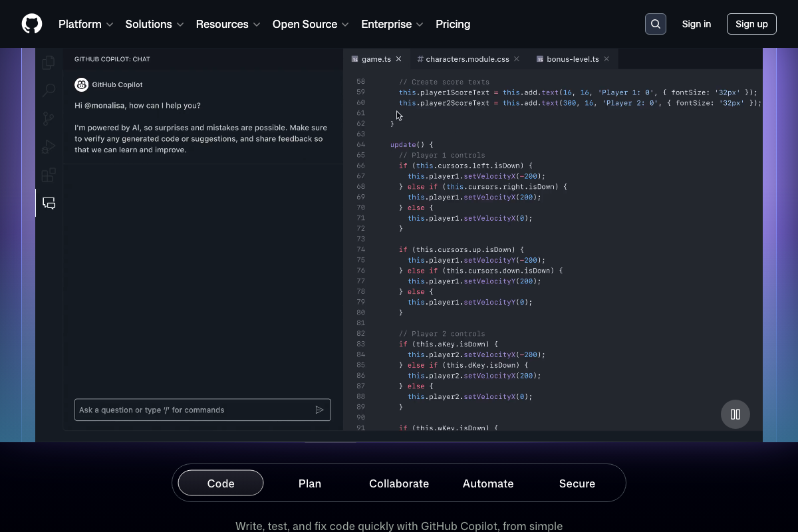Expand the Resources menu

coord(228,24)
